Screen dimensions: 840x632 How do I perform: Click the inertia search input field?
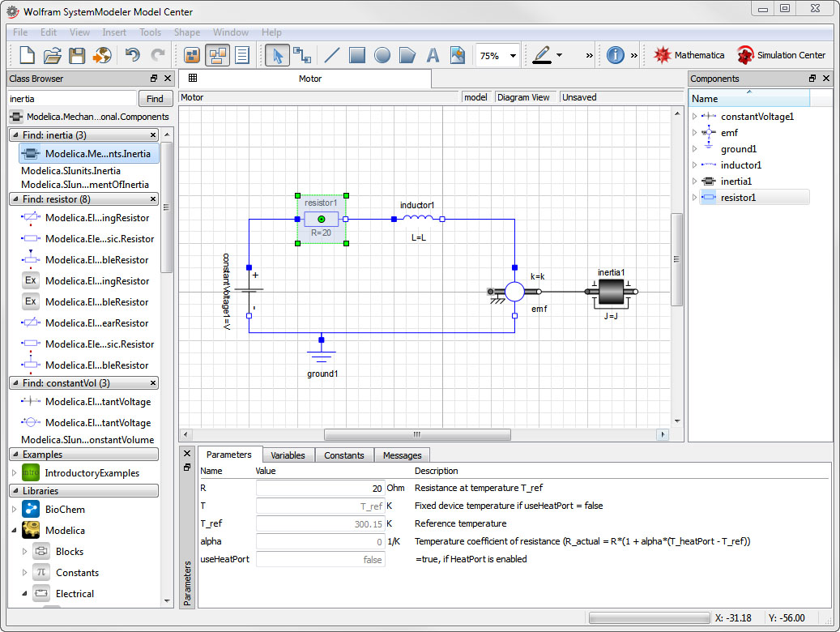[x=72, y=99]
